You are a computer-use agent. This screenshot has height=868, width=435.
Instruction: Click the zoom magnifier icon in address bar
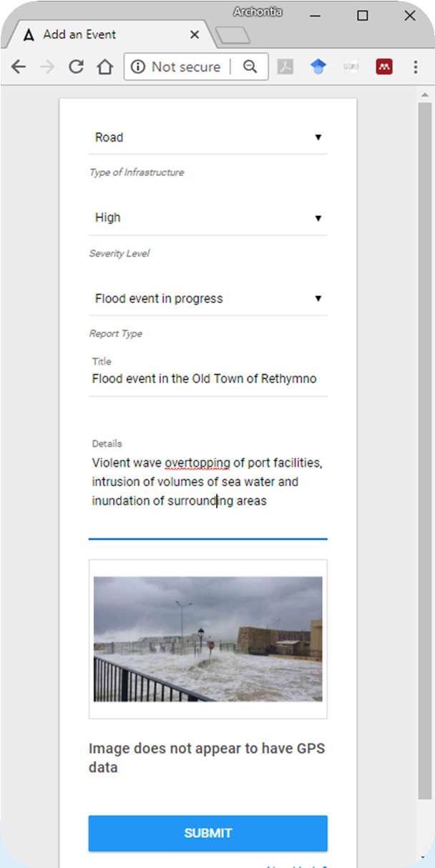(250, 66)
